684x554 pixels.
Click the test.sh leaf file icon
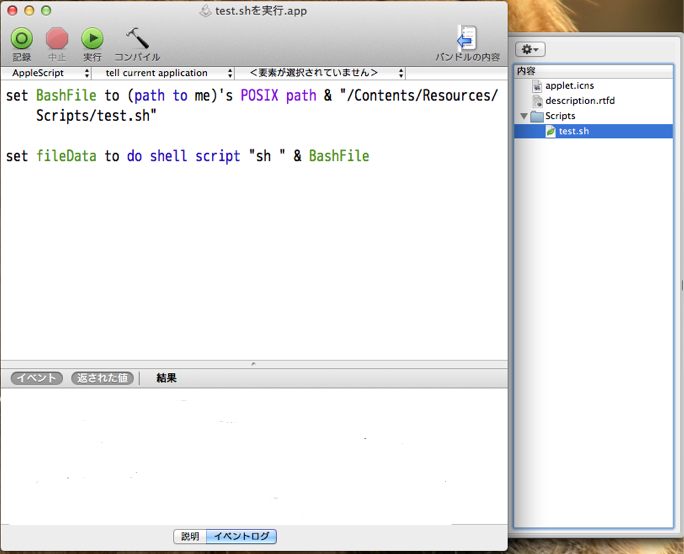pyautogui.click(x=551, y=131)
